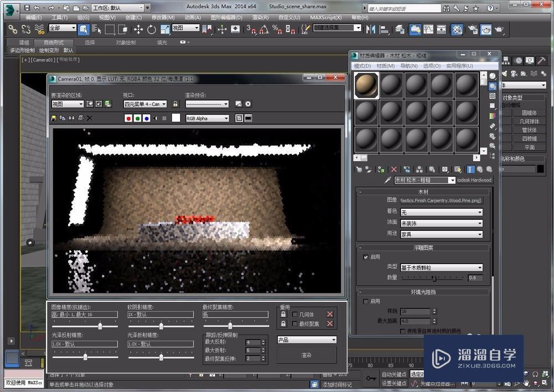Toggle the red channel in render window

[129, 118]
